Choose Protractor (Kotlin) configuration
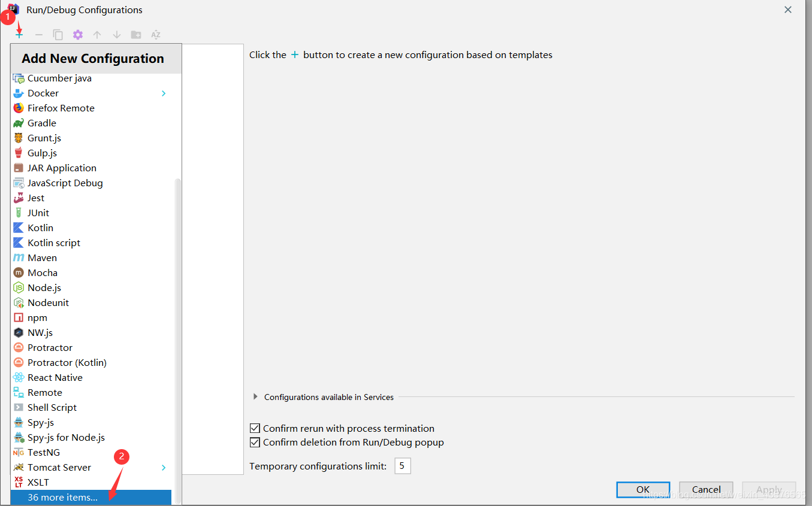 click(91, 363)
